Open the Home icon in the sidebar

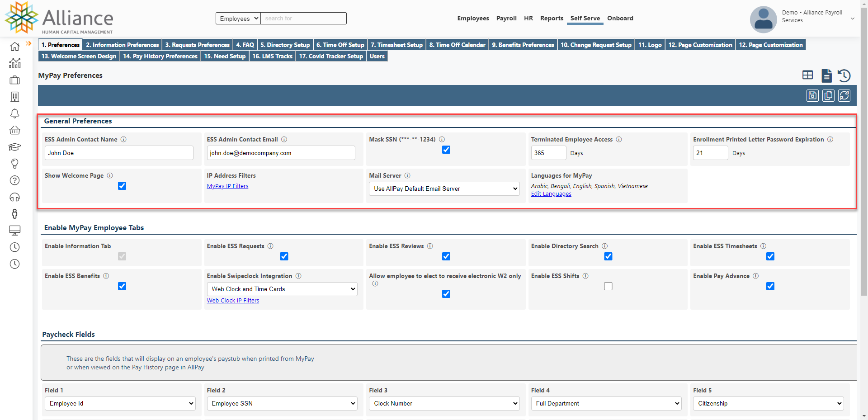15,47
